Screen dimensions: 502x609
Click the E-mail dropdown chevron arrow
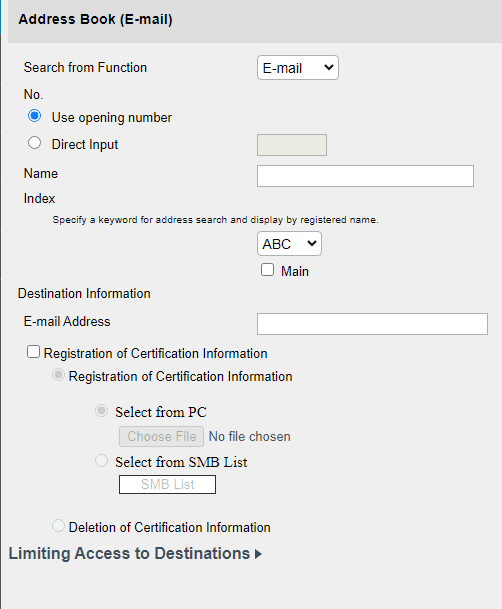tap(328, 68)
